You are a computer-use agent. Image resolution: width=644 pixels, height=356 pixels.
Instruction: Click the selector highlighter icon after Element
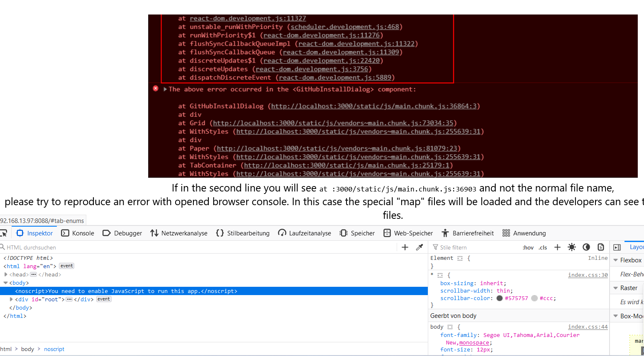point(460,258)
